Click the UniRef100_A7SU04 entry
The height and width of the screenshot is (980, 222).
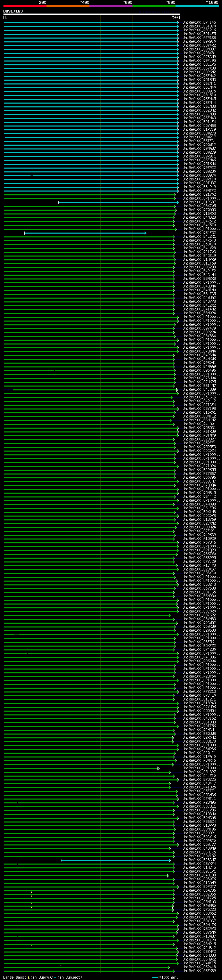tap(199, 378)
